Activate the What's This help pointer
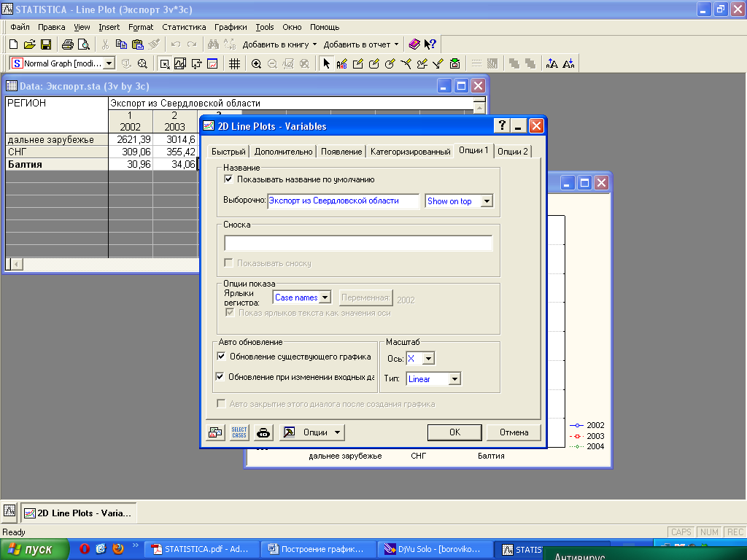This screenshot has height=560, width=747. coord(430,44)
